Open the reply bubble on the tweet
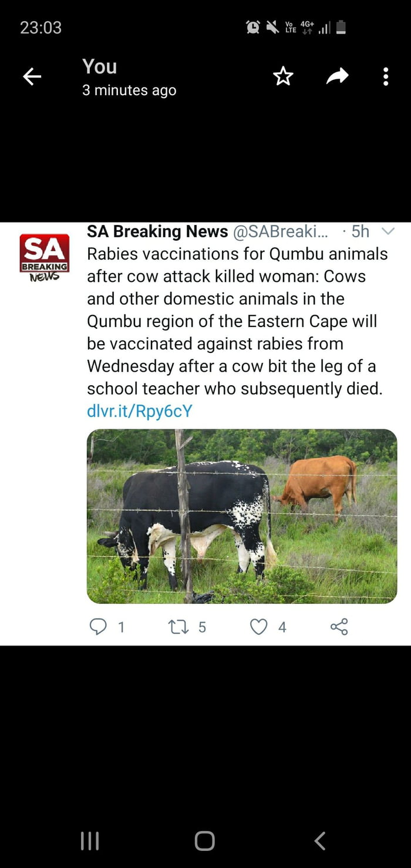This screenshot has height=868, width=411. (x=101, y=627)
